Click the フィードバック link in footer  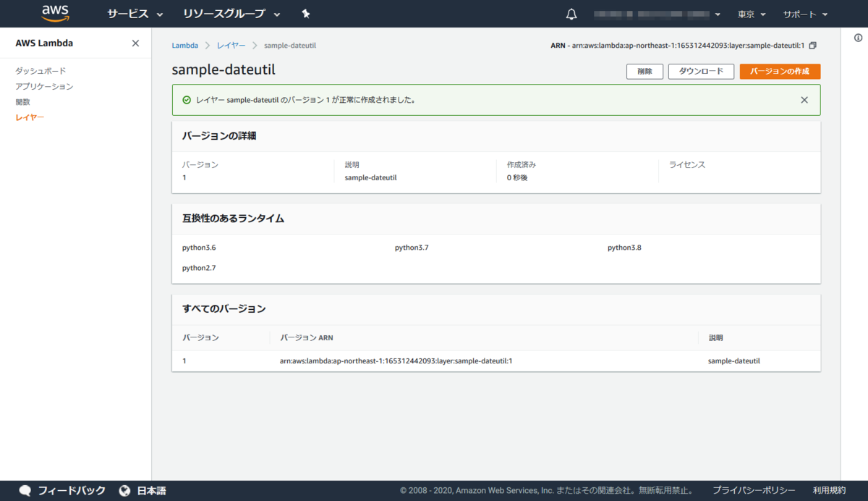[x=72, y=491]
